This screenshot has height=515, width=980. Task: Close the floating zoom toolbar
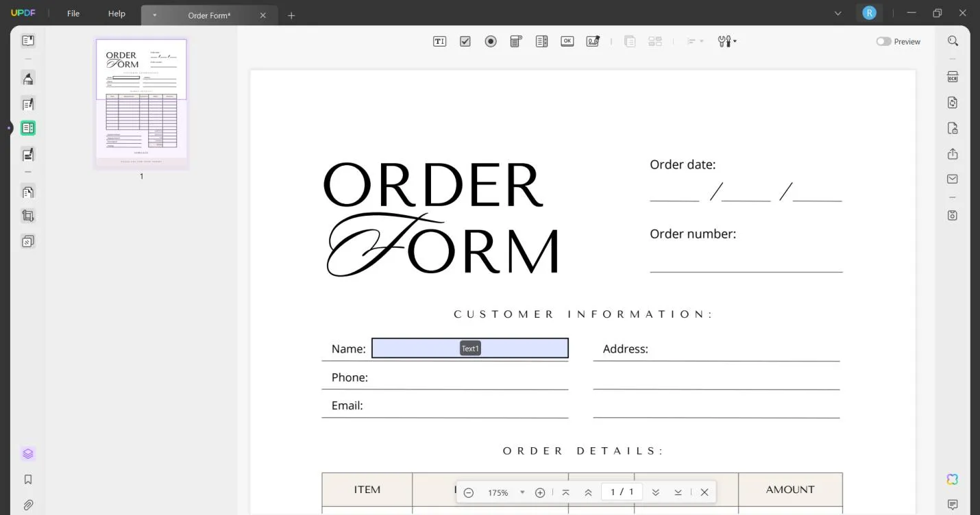coord(704,492)
